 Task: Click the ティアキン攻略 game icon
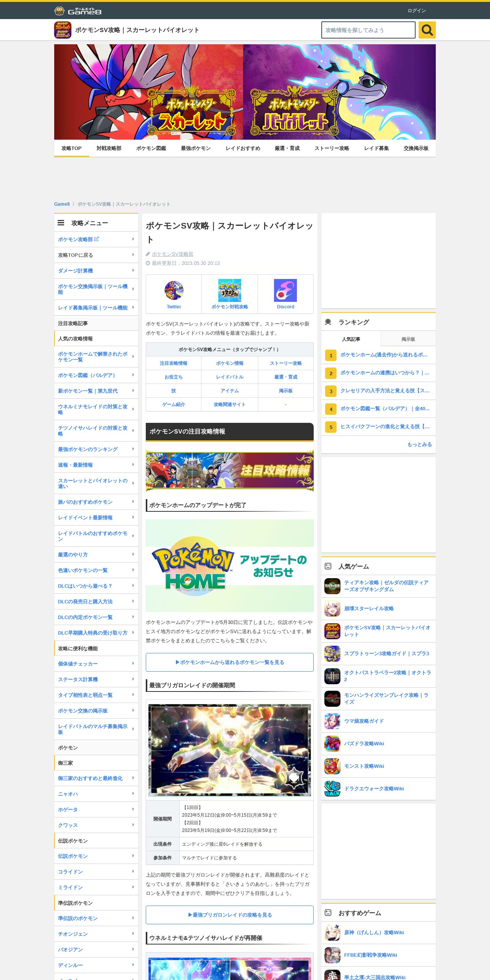pos(332,586)
